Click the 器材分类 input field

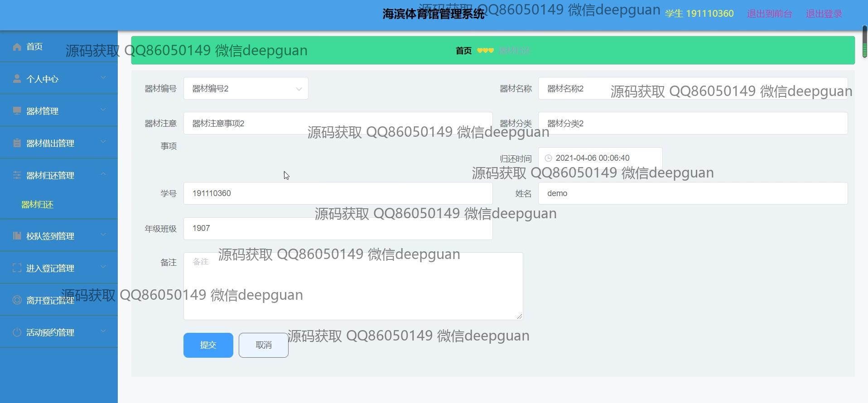(x=693, y=123)
